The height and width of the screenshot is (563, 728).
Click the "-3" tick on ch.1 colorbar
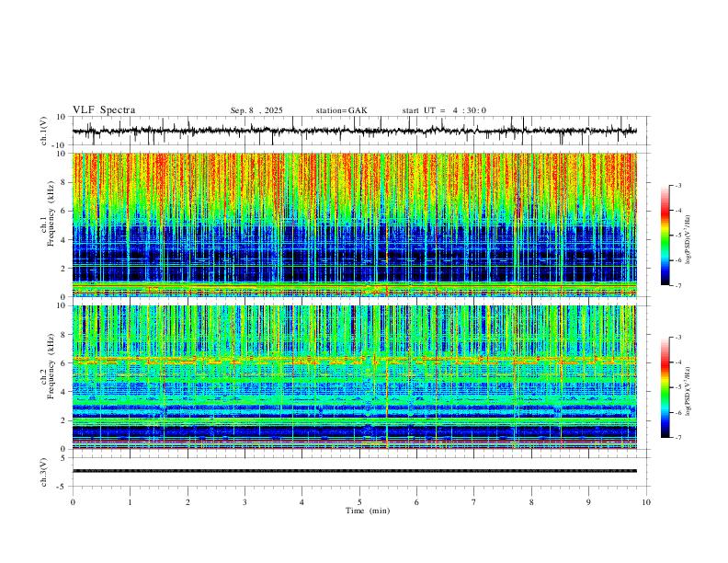pyautogui.click(x=677, y=185)
